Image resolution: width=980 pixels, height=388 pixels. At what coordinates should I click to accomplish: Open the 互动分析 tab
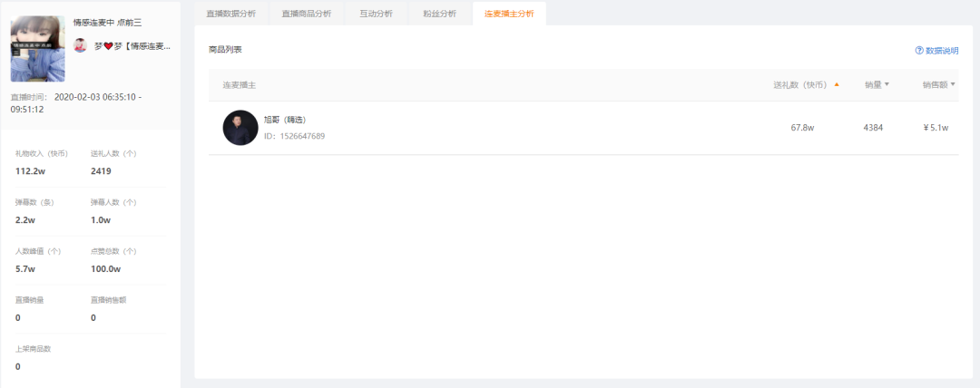376,14
